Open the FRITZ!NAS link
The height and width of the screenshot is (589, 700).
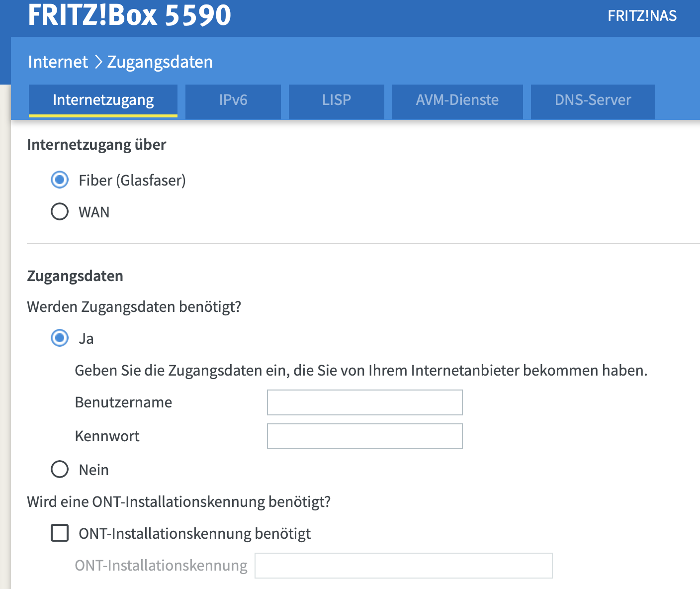pyautogui.click(x=642, y=16)
